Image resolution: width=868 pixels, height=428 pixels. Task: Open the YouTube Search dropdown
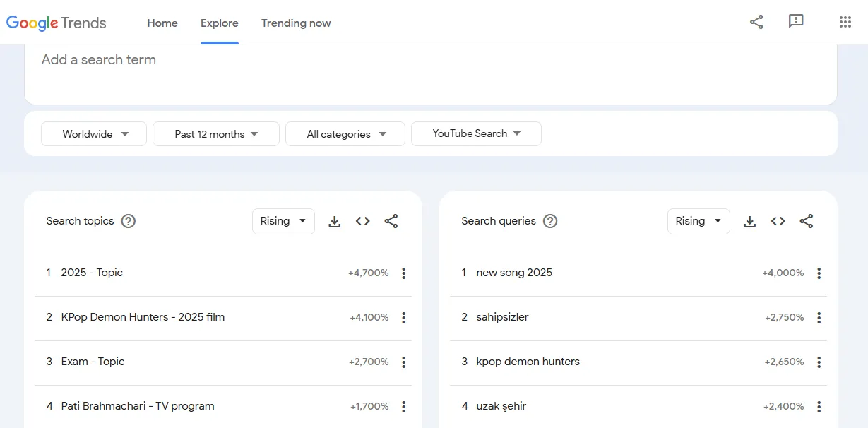tap(476, 134)
